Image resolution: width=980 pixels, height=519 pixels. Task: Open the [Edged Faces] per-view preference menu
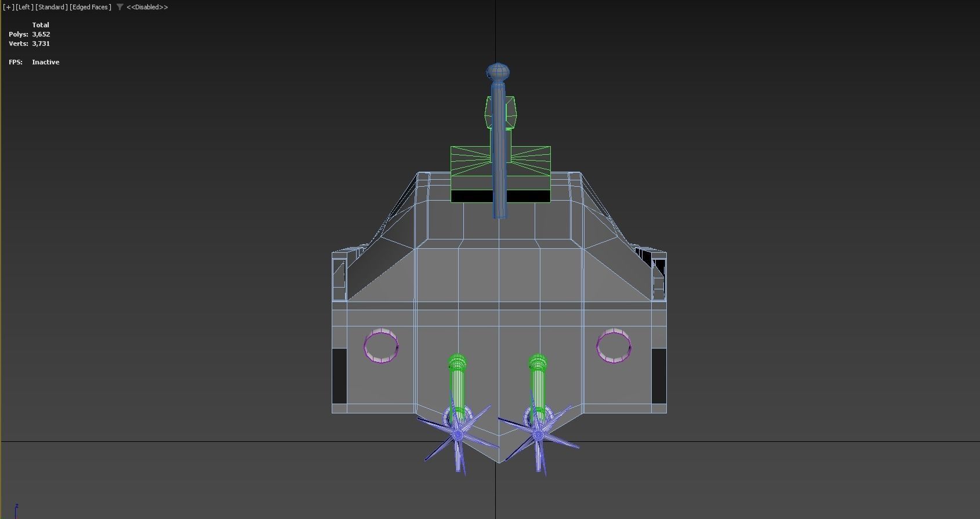(x=90, y=7)
